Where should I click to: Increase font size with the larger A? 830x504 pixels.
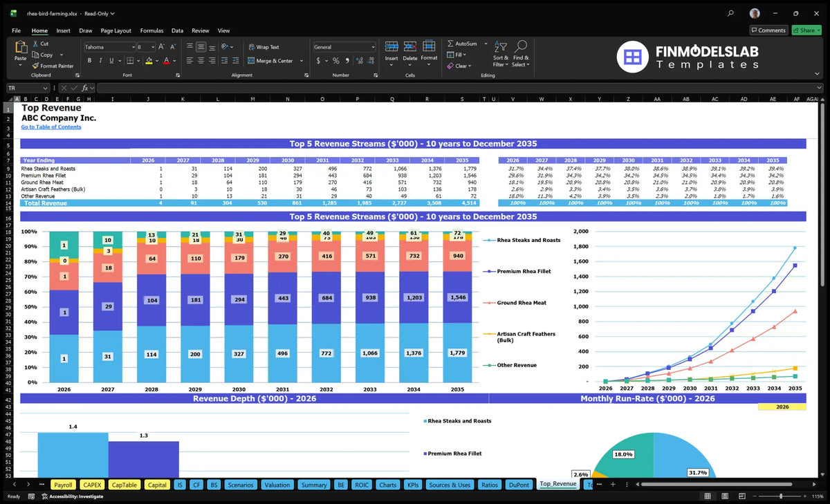point(162,47)
